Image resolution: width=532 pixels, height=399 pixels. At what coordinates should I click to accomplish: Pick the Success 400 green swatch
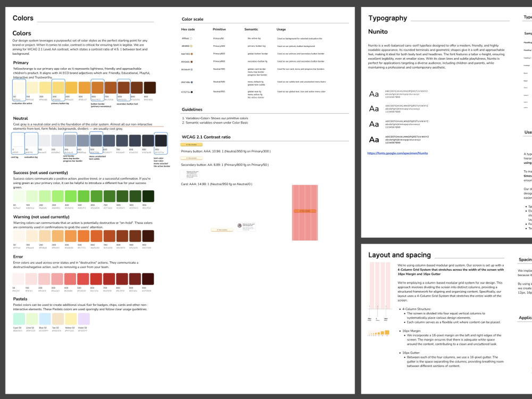click(x=71, y=196)
